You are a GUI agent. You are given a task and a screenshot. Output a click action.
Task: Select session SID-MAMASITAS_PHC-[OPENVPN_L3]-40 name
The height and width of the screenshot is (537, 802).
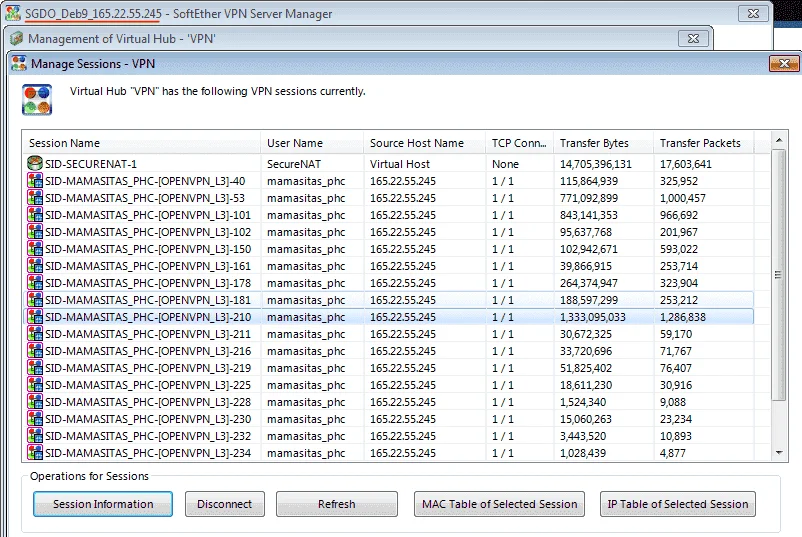(x=145, y=181)
